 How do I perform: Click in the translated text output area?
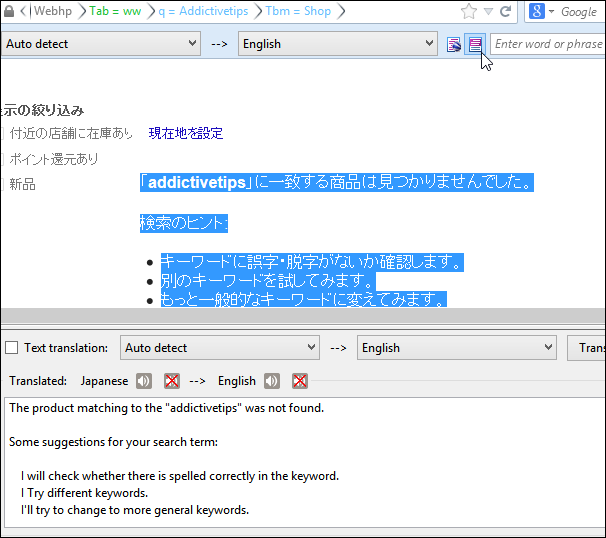(x=300, y=460)
